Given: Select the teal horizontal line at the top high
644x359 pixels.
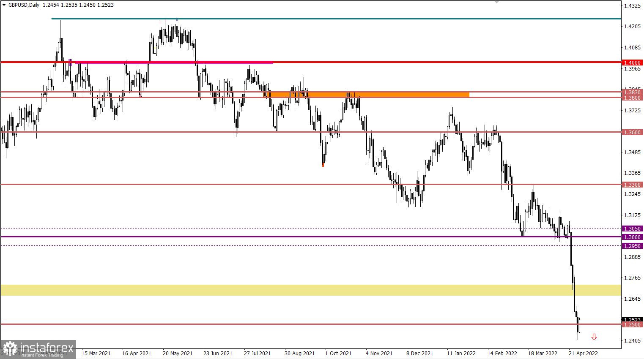Looking at the screenshot, I should (336, 19).
